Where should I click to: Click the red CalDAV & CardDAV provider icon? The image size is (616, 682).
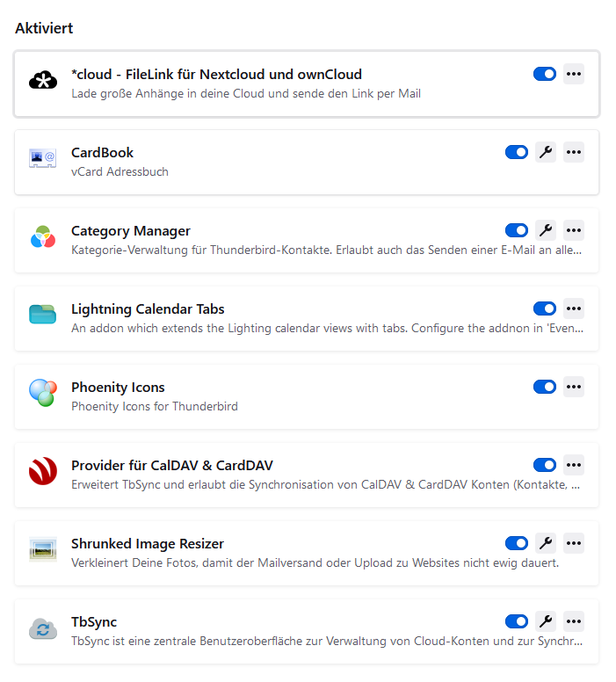pos(42,472)
